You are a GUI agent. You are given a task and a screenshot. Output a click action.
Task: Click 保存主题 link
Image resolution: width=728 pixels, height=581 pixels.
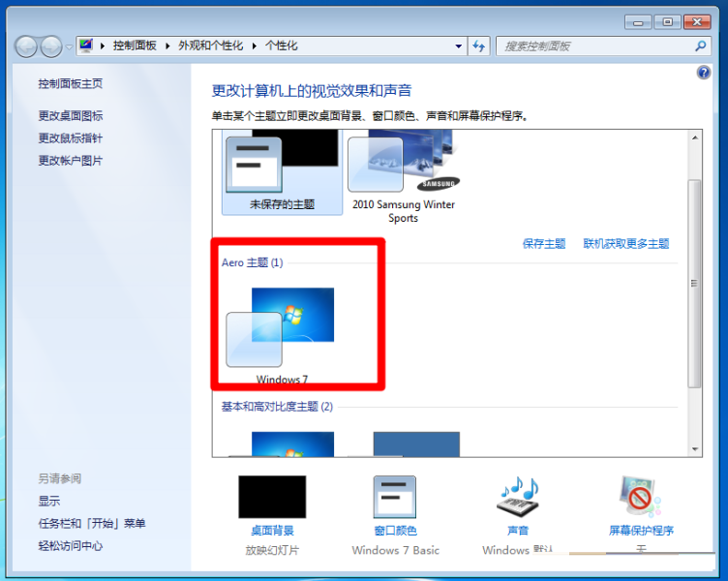click(x=544, y=244)
